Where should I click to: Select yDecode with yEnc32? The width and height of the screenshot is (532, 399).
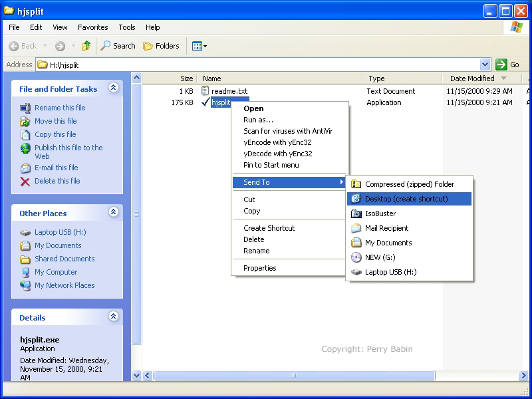(290, 154)
